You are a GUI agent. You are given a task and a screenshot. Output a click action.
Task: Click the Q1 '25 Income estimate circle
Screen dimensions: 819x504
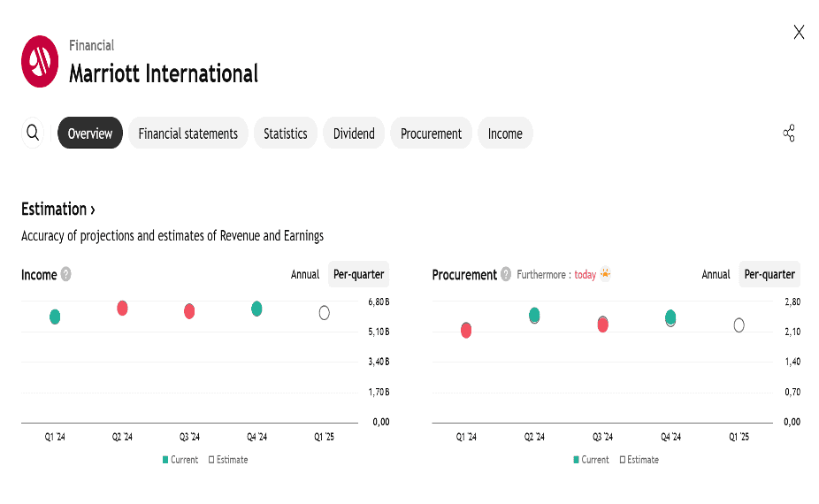pos(325,313)
